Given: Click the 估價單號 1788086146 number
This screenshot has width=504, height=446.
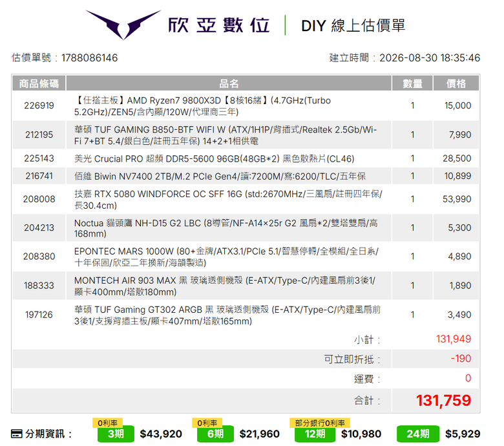Looking at the screenshot, I should pyautogui.click(x=89, y=58).
